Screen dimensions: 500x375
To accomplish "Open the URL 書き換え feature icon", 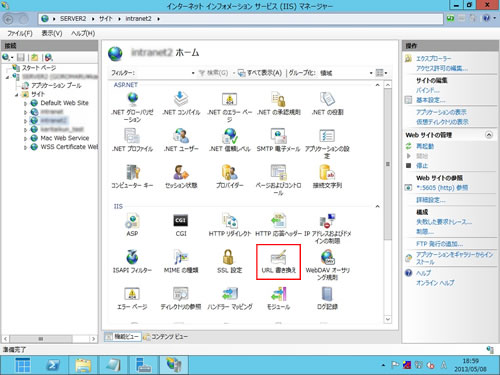I will pos(279,262).
